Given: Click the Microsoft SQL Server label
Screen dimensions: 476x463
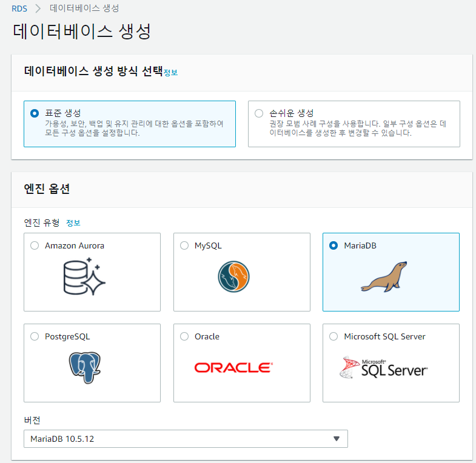Looking at the screenshot, I should tap(384, 336).
